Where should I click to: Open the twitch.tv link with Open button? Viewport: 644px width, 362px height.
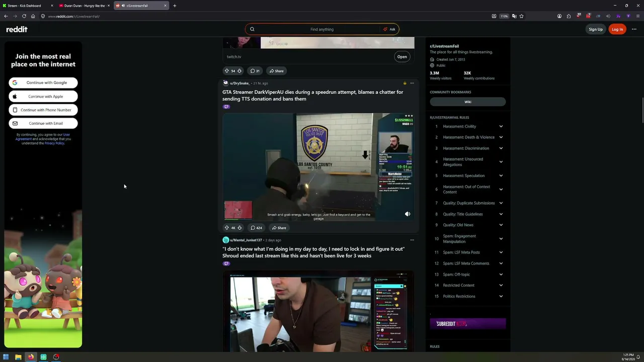coord(402,57)
